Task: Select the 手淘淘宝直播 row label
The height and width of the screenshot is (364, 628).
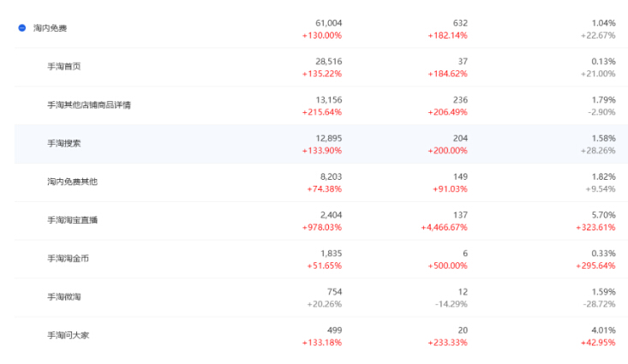Action: [x=72, y=220]
